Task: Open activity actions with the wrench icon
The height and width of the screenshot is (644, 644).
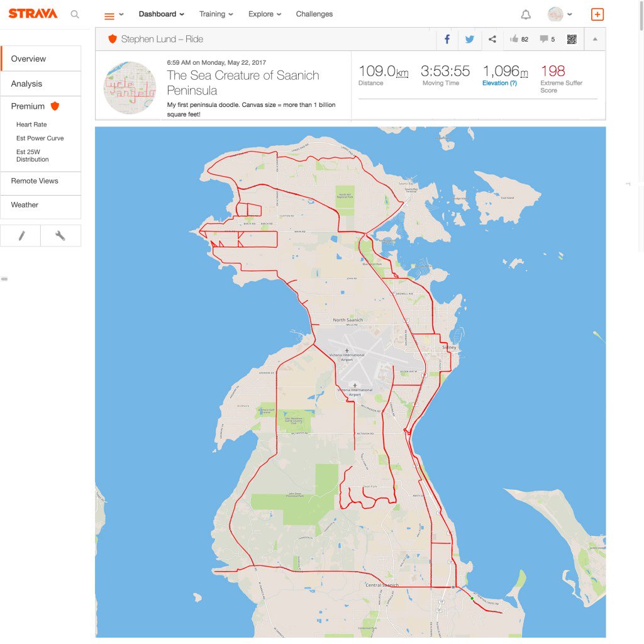Action: [60, 235]
